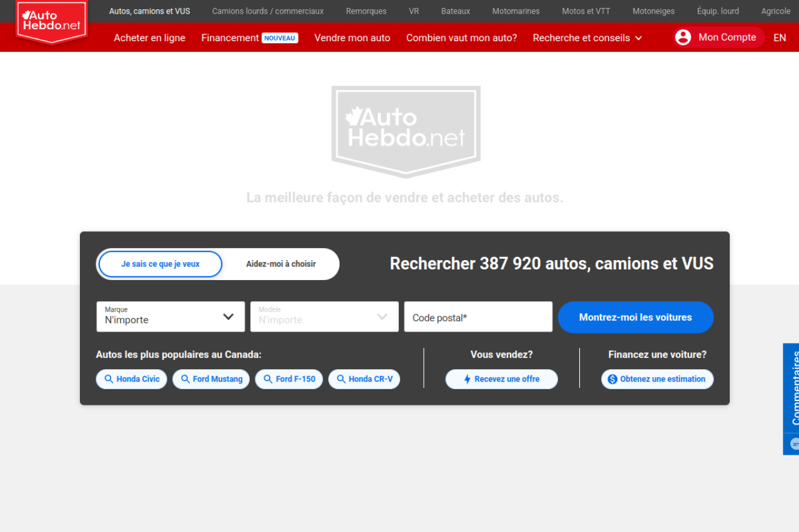The image size is (799, 532).
Task: Switch to "Aidez-moi à choisir" mode
Action: coord(280,264)
